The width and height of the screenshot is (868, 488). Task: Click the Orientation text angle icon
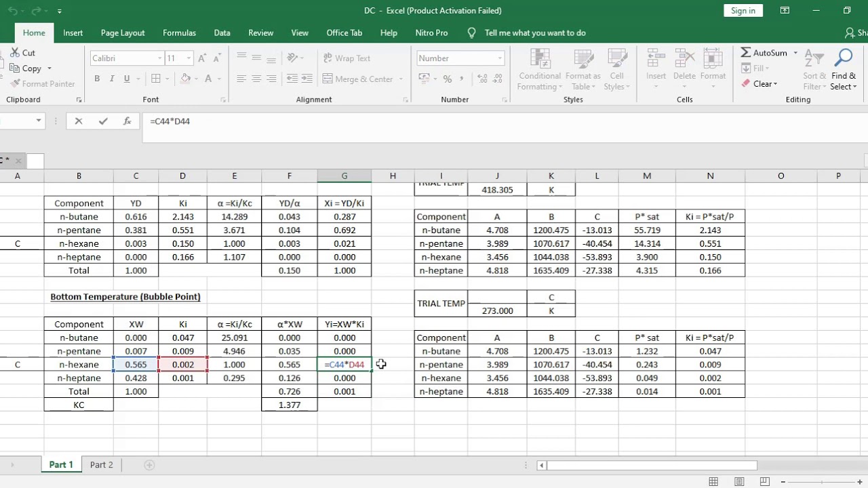pyautogui.click(x=292, y=58)
